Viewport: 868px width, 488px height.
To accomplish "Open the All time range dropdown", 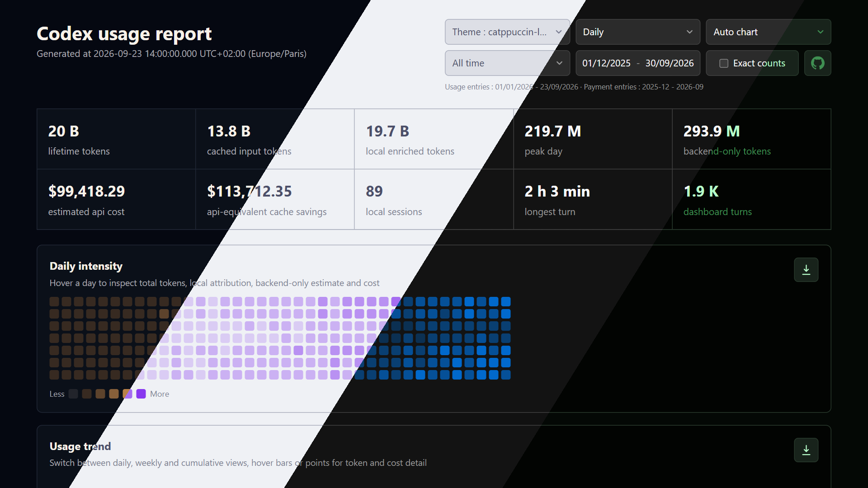I will pyautogui.click(x=507, y=63).
